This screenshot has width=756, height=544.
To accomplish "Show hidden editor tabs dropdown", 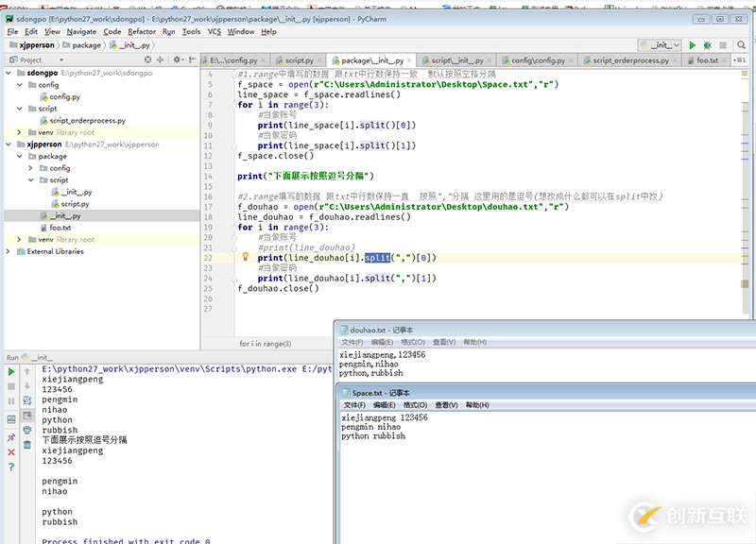I will 739,60.
